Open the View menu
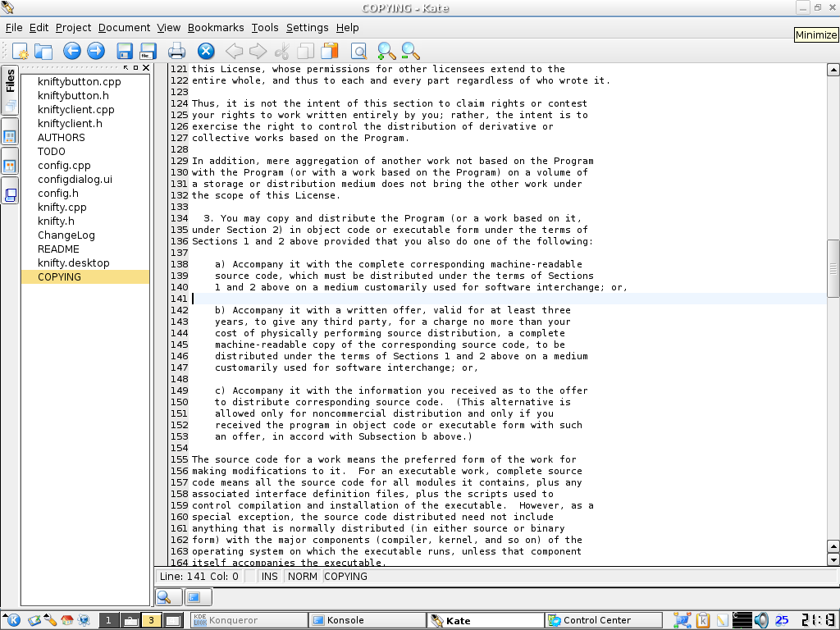The width and height of the screenshot is (840, 630). click(169, 28)
